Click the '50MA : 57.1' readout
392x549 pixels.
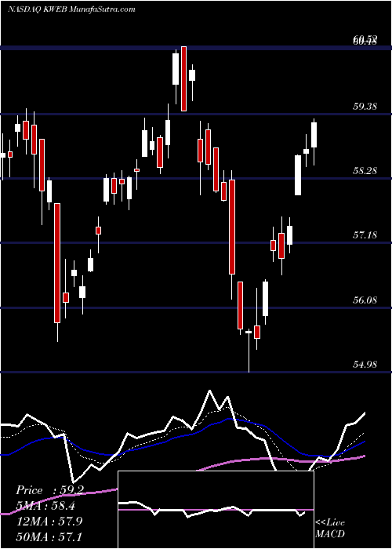pyautogui.click(x=49, y=536)
